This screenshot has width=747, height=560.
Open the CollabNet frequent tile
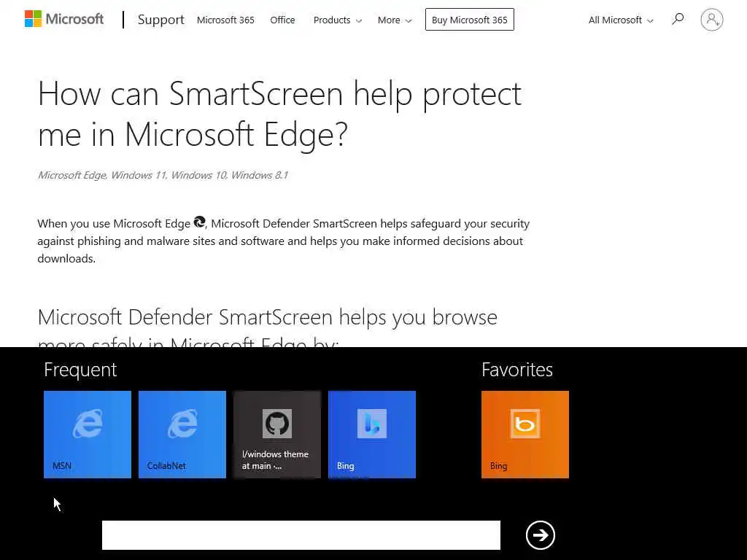pyautogui.click(x=182, y=435)
